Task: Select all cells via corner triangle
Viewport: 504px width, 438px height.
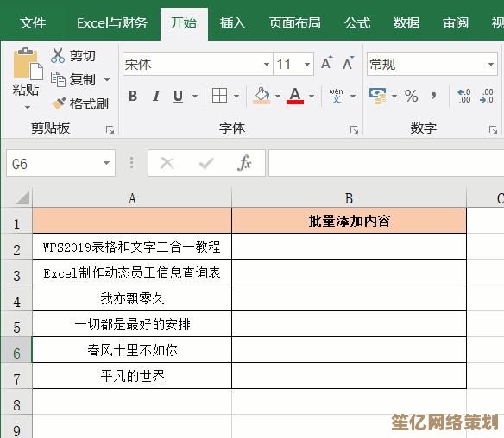Action: pos(22,197)
